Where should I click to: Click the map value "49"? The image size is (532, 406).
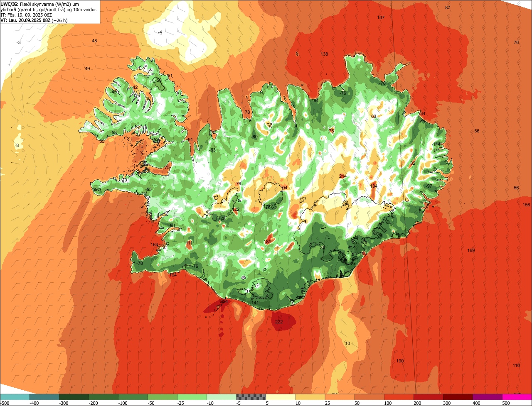pyautogui.click(x=87, y=69)
